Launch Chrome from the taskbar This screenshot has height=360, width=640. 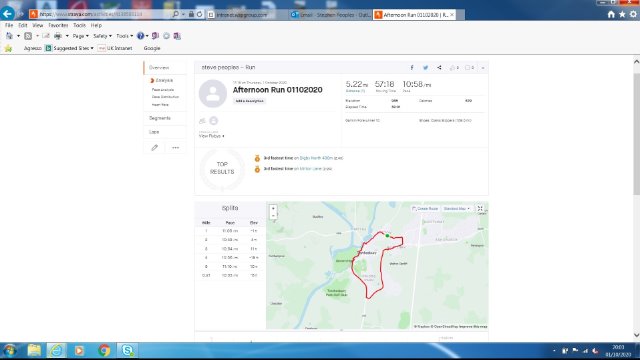tap(104, 350)
